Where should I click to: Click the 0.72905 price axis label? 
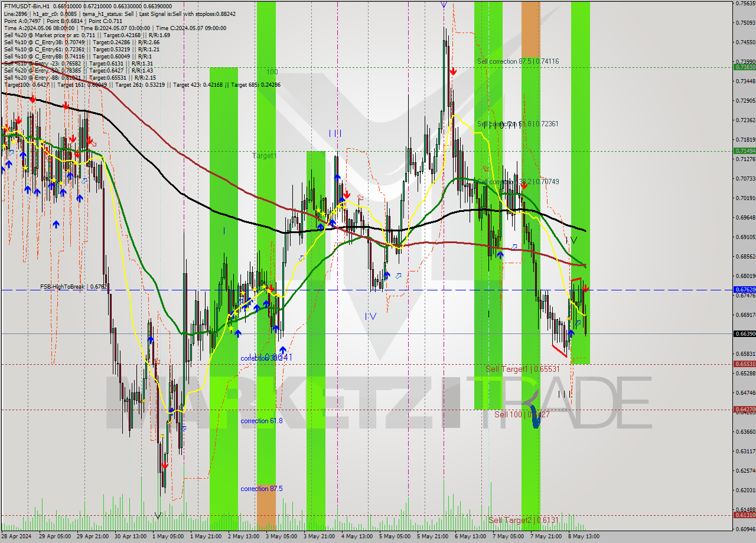pos(745,100)
